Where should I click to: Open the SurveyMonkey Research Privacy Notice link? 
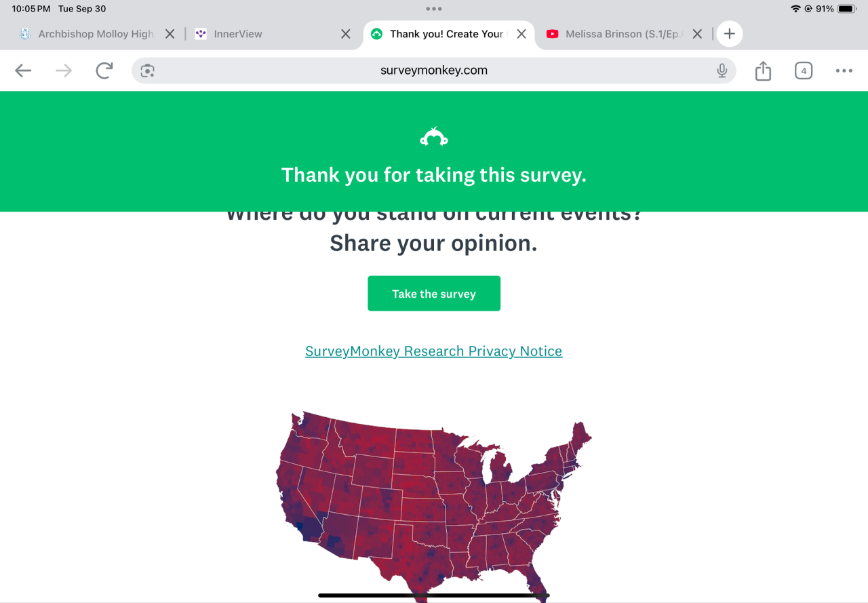coord(434,351)
